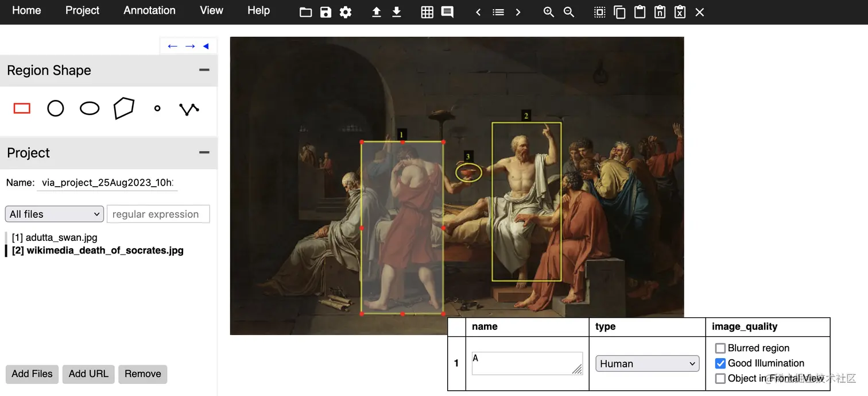
Task: Open the Project menu
Action: (82, 10)
